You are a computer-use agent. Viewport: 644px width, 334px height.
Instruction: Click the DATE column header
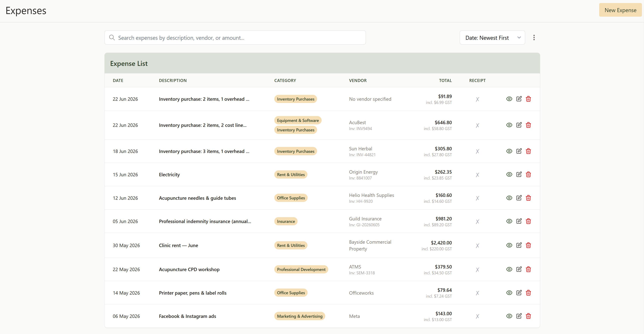118,80
